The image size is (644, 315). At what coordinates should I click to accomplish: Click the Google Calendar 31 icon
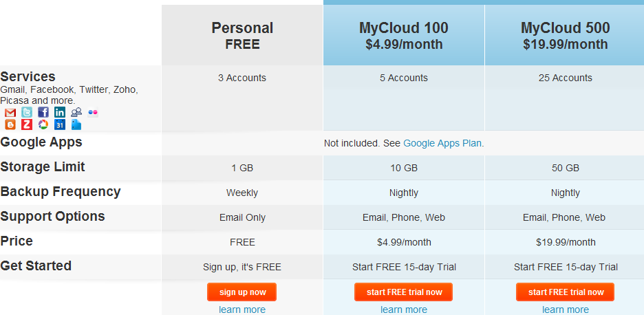pyautogui.click(x=60, y=124)
